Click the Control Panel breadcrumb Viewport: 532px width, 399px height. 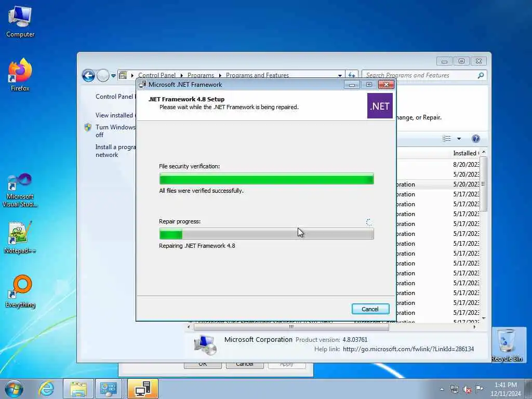[157, 75]
